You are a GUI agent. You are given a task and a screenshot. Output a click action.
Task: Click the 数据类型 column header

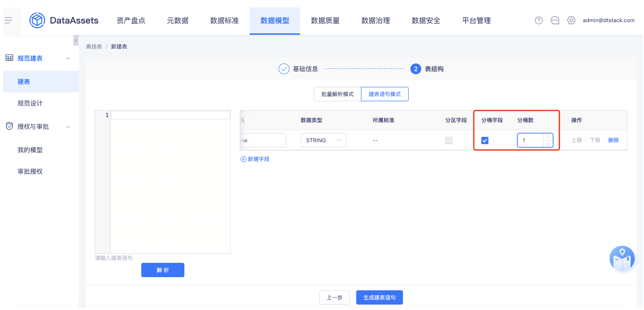(312, 120)
